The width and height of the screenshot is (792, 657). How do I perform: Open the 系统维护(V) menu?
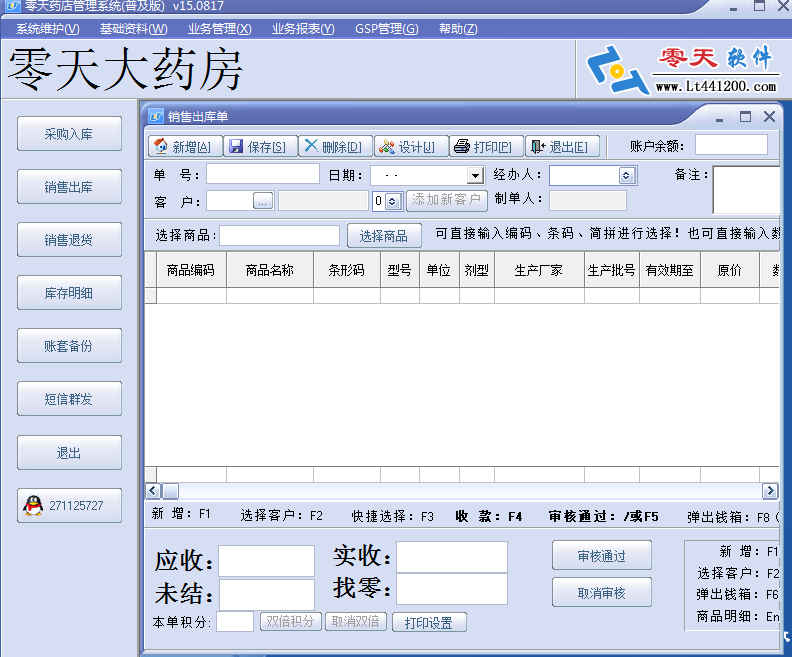click(x=47, y=29)
